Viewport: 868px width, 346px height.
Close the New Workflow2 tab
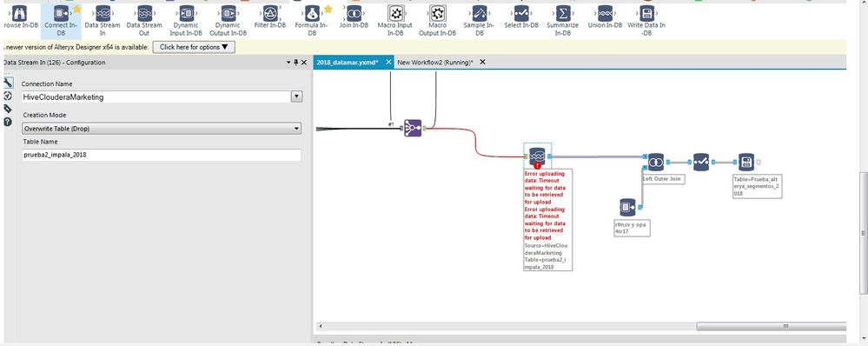(482, 62)
